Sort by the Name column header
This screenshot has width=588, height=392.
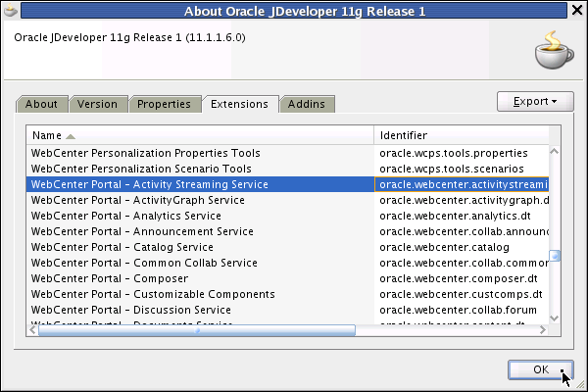click(x=200, y=135)
